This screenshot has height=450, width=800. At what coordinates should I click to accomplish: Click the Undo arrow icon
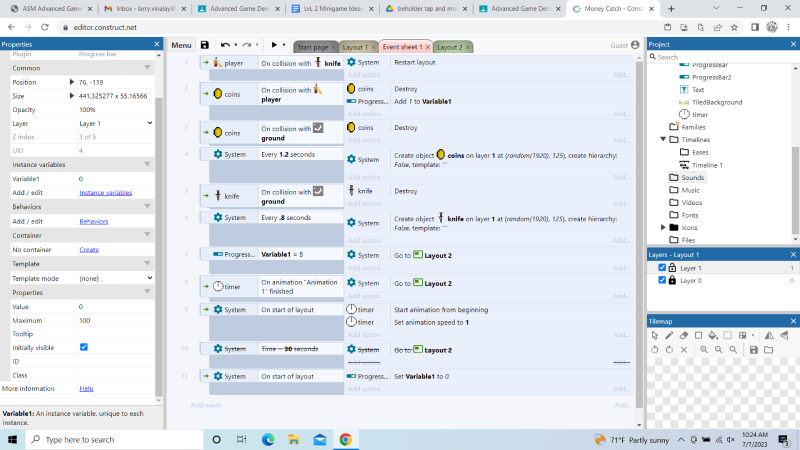tap(226, 45)
